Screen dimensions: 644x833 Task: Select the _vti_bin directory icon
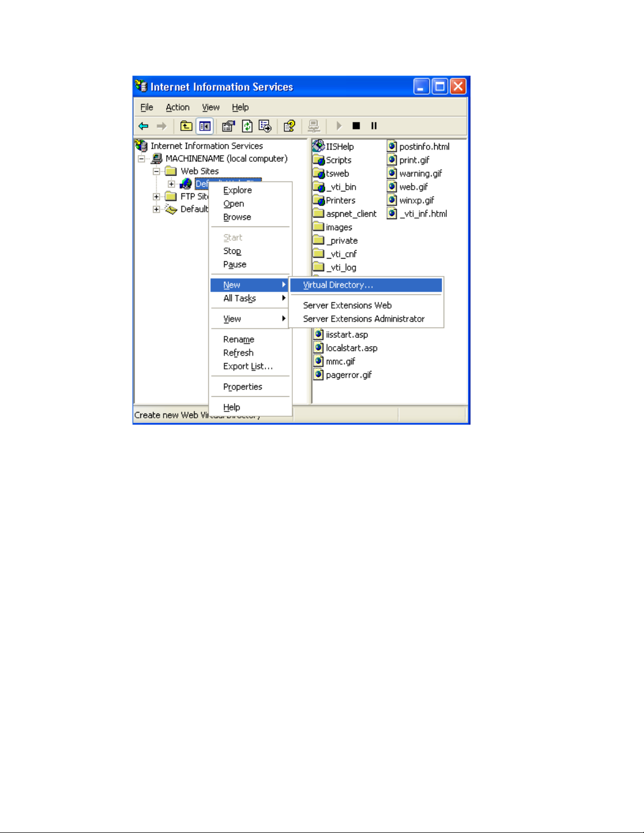pyautogui.click(x=319, y=187)
